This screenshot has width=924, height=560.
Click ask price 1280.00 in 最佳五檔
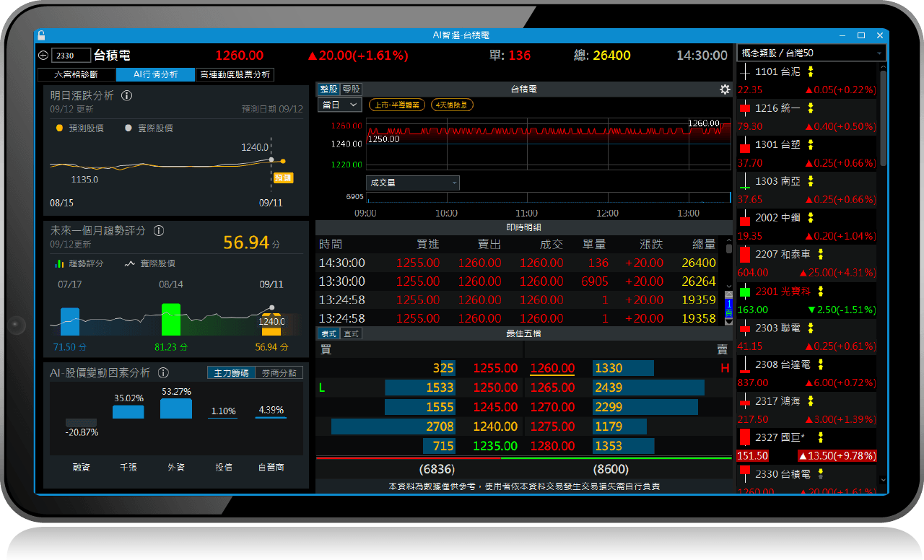pyautogui.click(x=552, y=446)
